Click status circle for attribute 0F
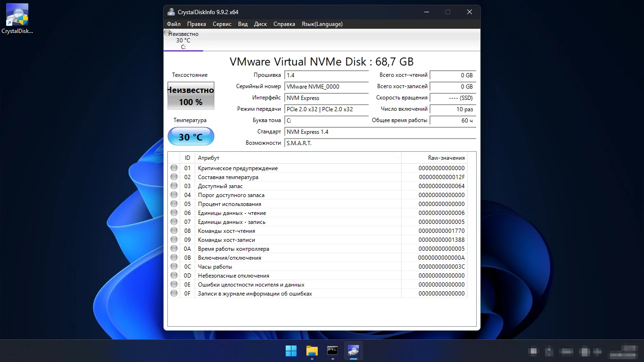 coord(174,294)
